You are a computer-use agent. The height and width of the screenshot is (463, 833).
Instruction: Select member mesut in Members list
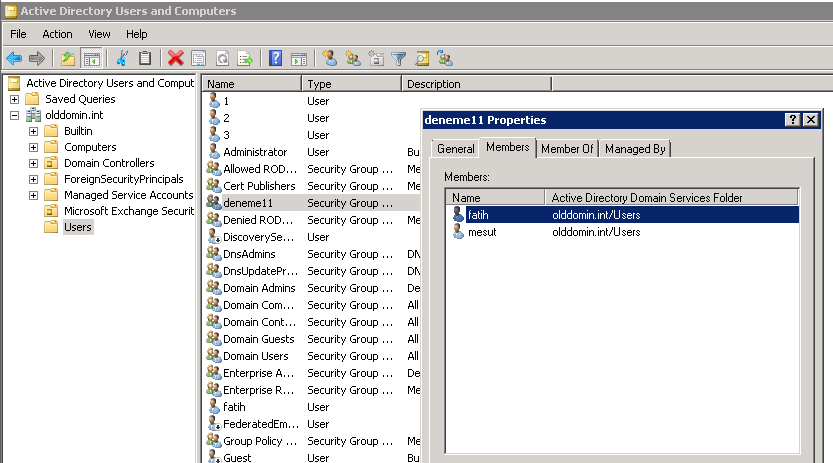[x=485, y=232]
